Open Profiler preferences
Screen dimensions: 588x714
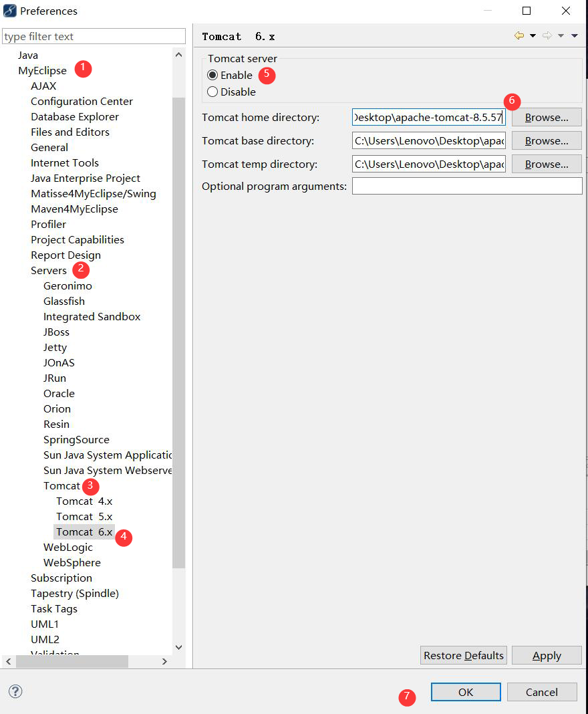tap(48, 224)
